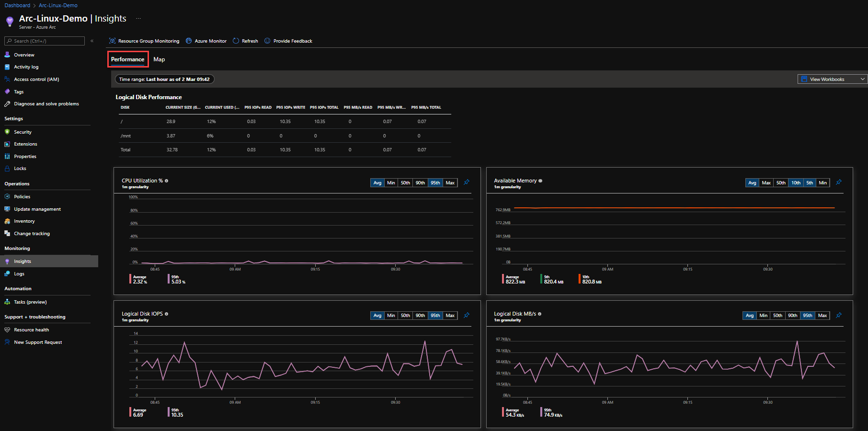This screenshot has width=868, height=431.
Task: Open the View Workbooks dropdown
Action: tap(833, 79)
